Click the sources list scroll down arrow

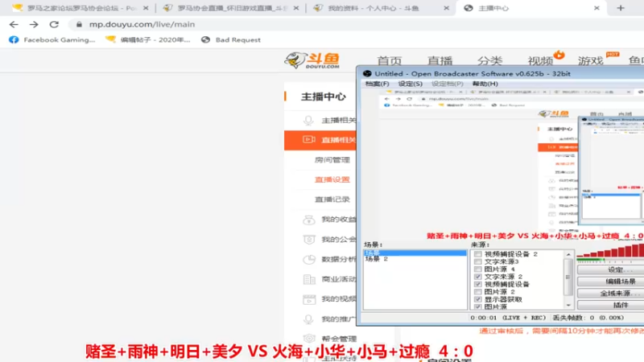click(x=568, y=306)
